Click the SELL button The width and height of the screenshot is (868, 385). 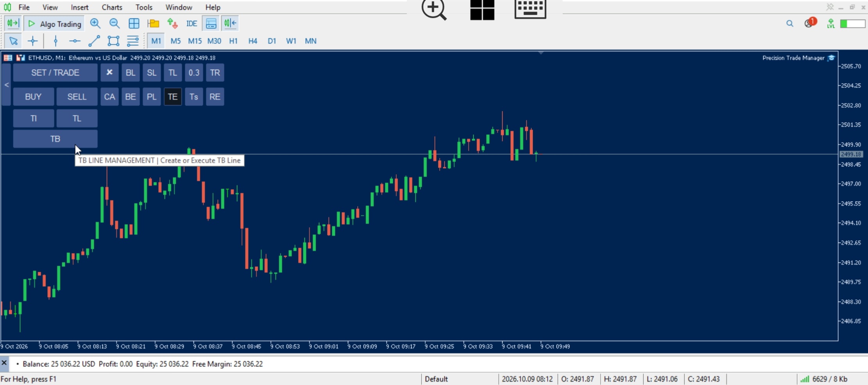click(77, 97)
